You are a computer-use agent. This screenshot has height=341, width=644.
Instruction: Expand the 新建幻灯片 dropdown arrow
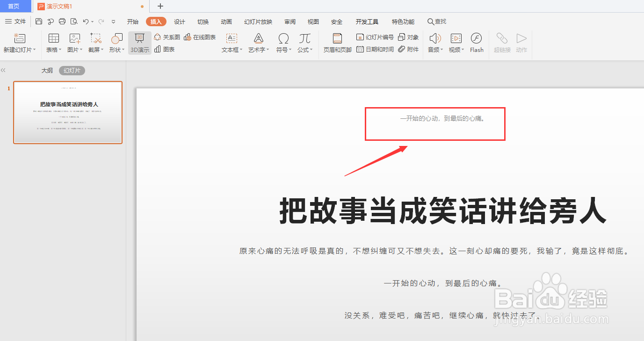point(34,50)
